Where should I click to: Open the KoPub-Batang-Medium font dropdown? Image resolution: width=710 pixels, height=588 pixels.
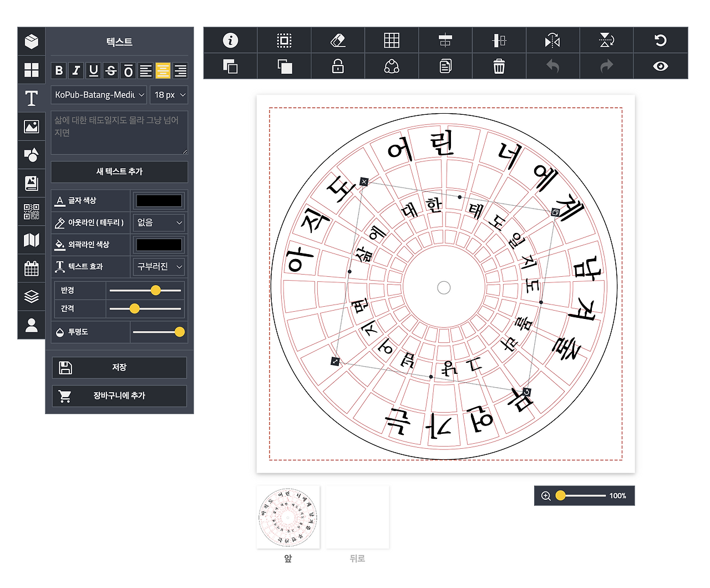pyautogui.click(x=98, y=95)
